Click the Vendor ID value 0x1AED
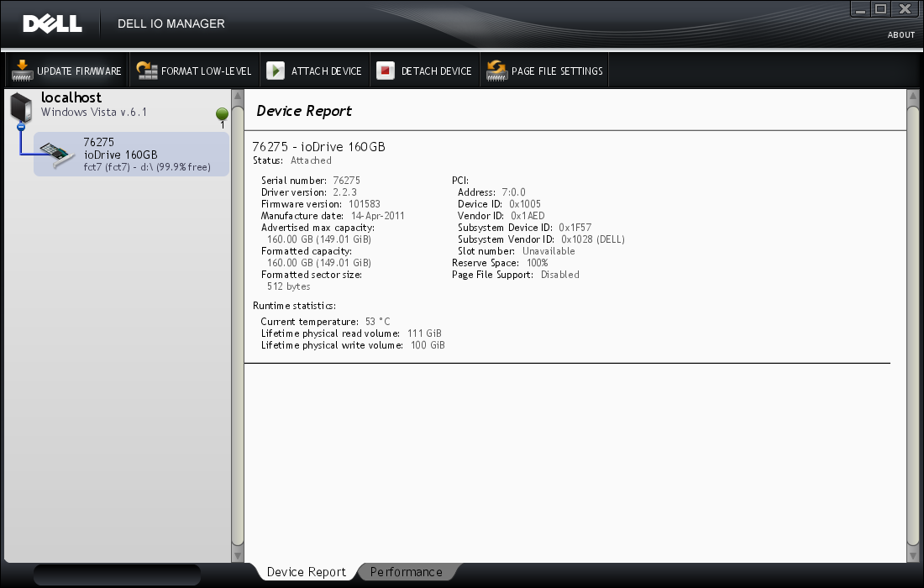 click(528, 216)
